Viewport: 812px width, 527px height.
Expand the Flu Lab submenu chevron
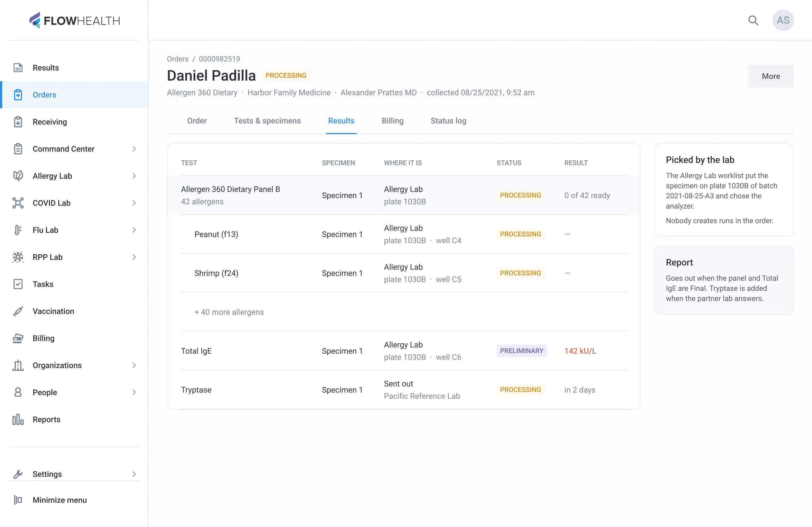coord(134,230)
